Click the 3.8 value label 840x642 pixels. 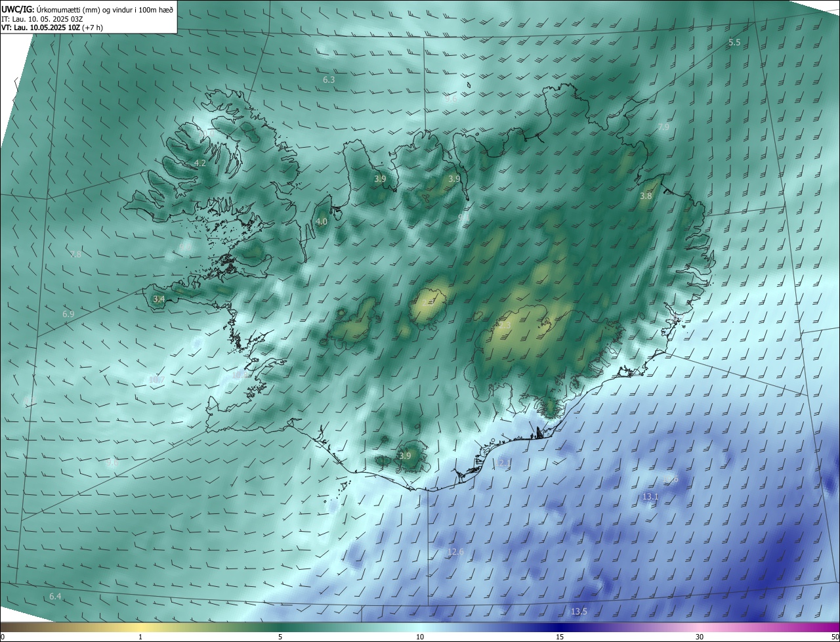coord(646,196)
